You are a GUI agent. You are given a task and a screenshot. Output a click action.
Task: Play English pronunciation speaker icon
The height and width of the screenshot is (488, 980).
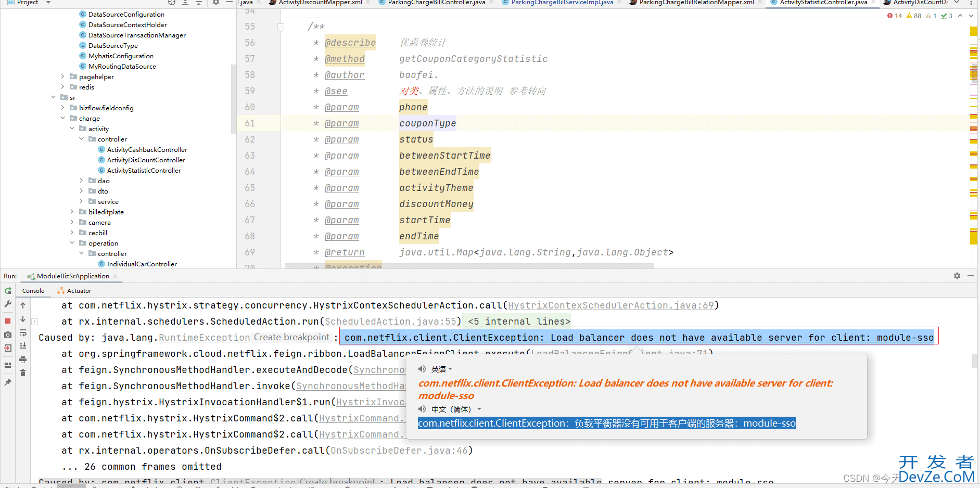[x=422, y=369]
